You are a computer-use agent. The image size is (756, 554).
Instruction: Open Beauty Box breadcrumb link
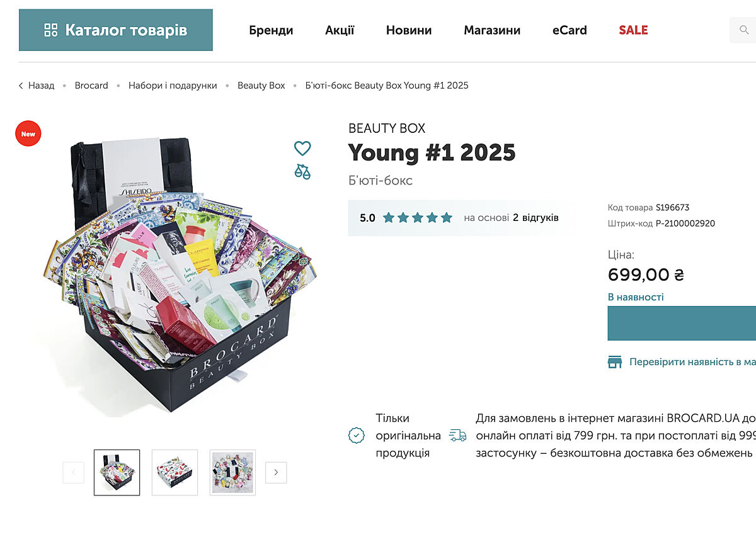click(x=261, y=86)
